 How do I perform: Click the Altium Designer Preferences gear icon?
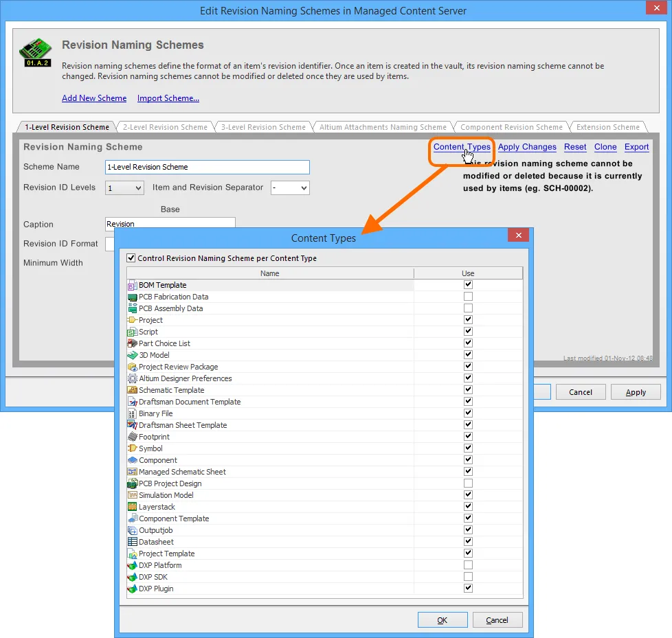(133, 379)
